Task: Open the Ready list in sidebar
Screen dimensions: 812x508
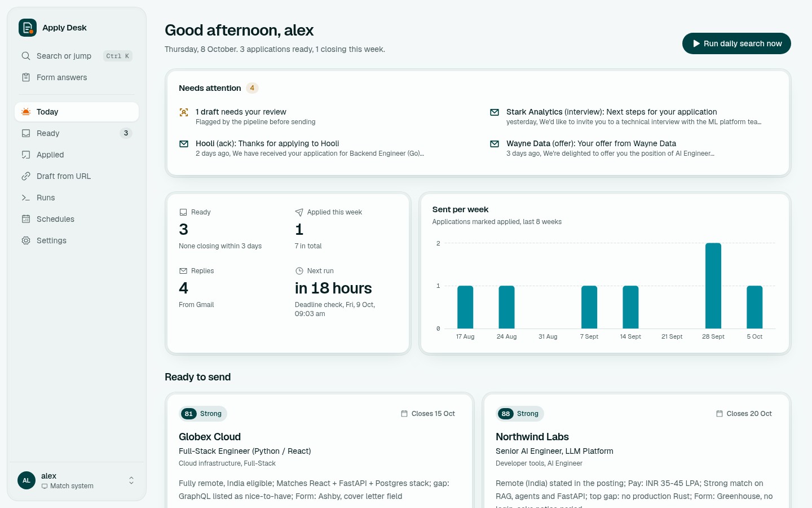Action: click(x=77, y=133)
